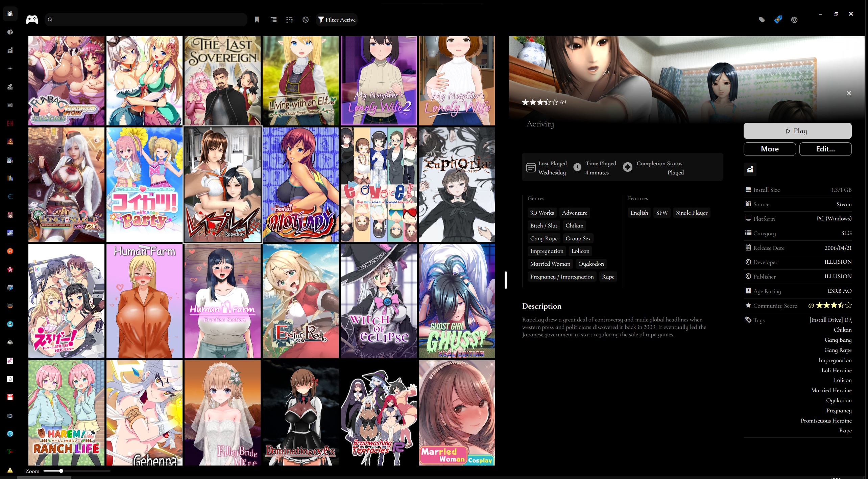Image resolution: width=868 pixels, height=479 pixels.
Task: Click the blue monitor circle sidebar icon
Action: (x=10, y=324)
